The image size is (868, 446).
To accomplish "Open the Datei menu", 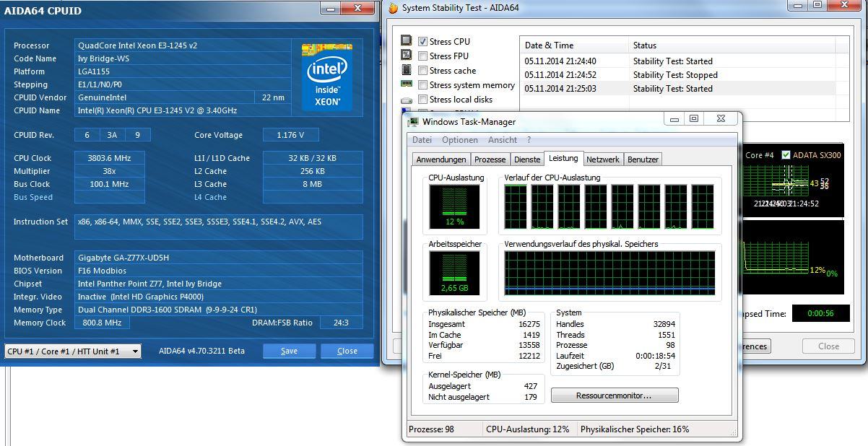I will [422, 140].
